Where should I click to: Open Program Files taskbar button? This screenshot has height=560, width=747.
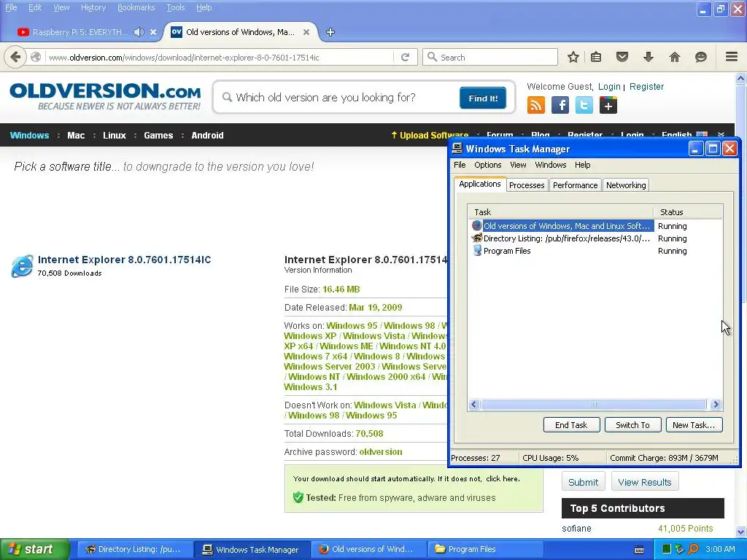(485, 549)
